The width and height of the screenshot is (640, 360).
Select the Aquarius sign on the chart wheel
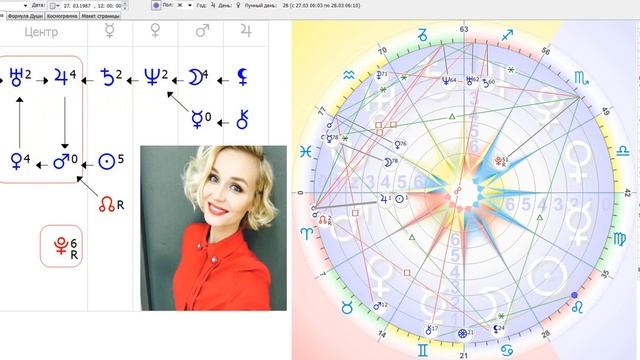[348, 76]
